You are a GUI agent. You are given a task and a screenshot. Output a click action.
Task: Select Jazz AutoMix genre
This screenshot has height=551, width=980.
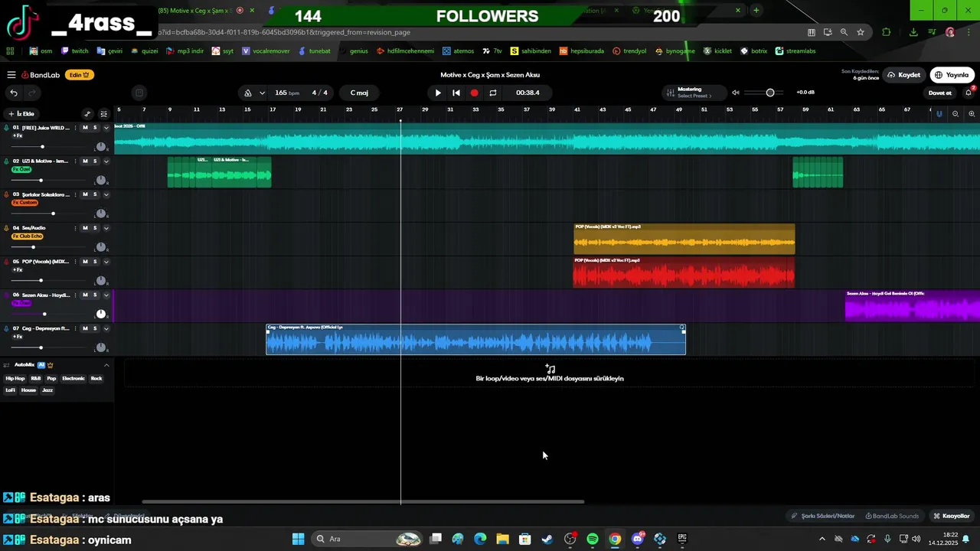pyautogui.click(x=47, y=390)
